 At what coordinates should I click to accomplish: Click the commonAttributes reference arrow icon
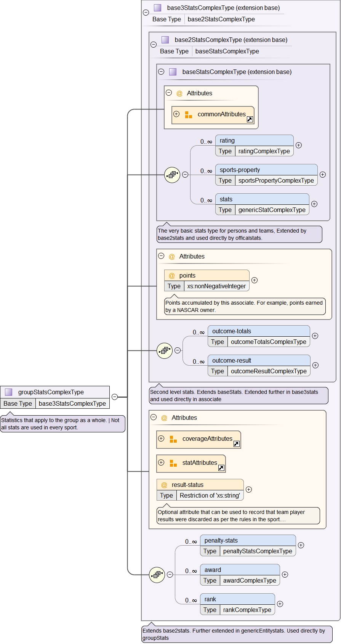point(250,119)
